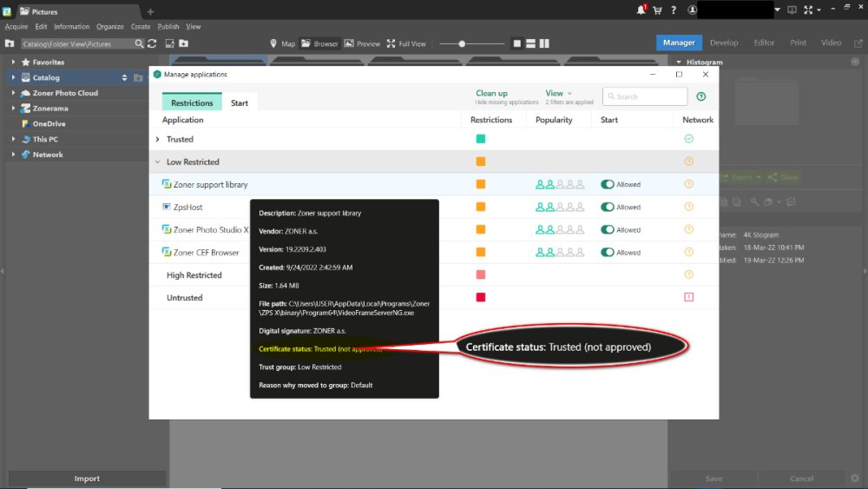
Task: Disable the ZpsHost Allowed start toggle
Action: 608,207
